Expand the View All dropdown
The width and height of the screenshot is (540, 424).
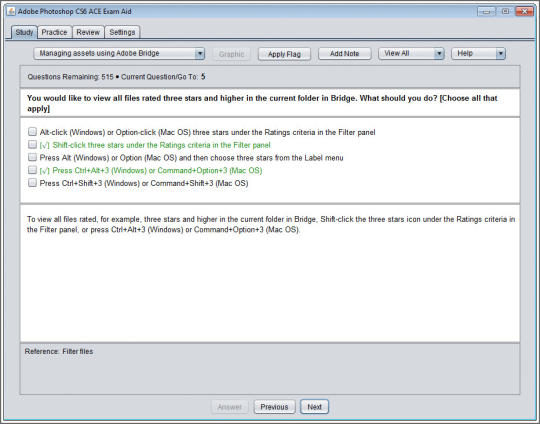tap(411, 53)
